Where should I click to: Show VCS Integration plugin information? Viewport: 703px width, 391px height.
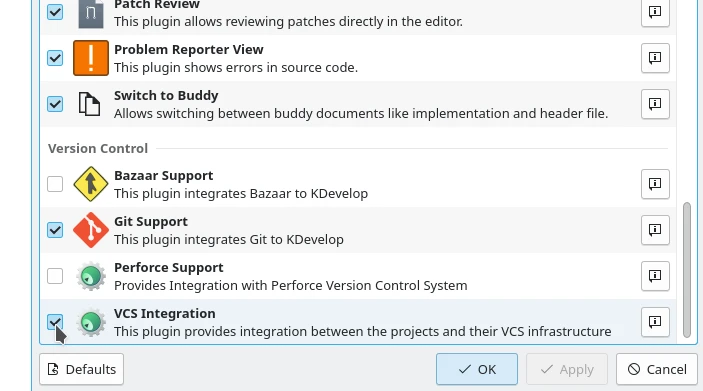coord(655,322)
